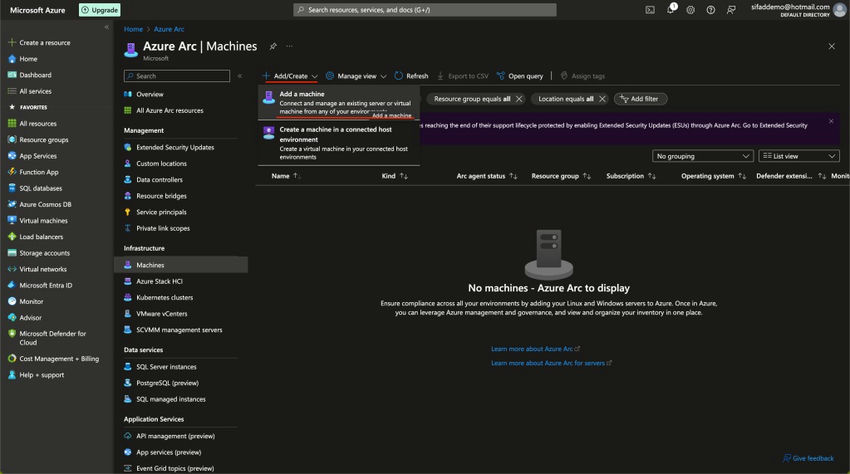
Task: Open Cloud Shell from the top bar
Action: click(650, 9)
